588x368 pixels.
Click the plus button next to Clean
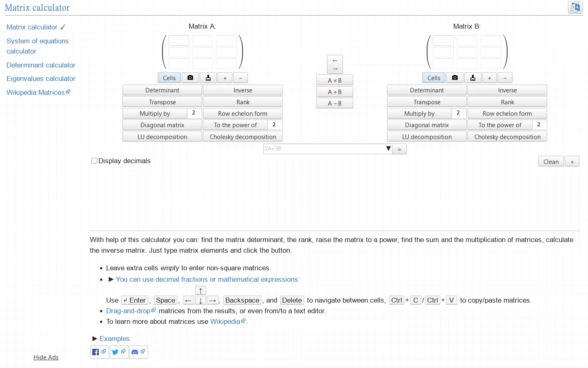[572, 162]
